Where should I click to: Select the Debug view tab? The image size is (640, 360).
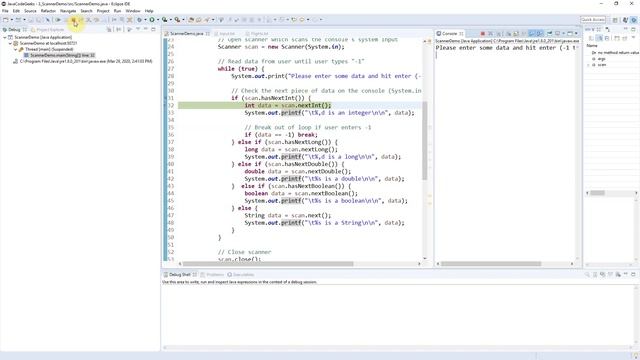(14, 29)
